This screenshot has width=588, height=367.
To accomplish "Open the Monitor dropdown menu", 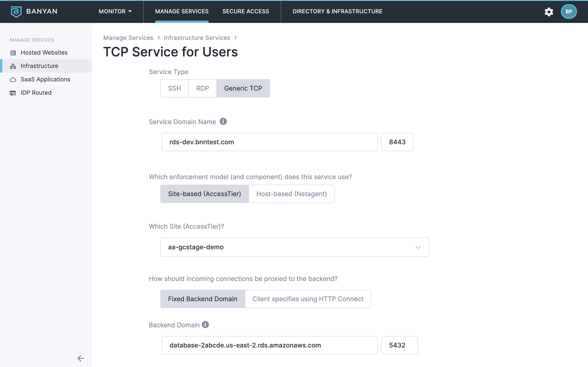I will coord(115,11).
